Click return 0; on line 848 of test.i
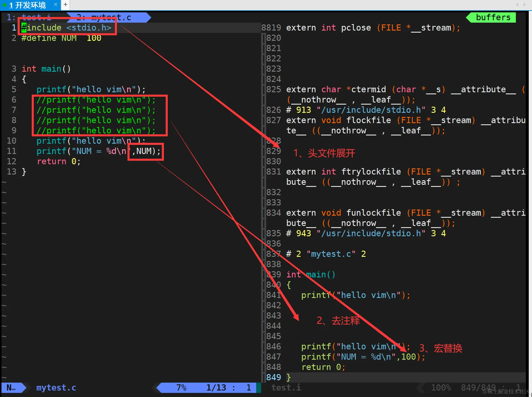The image size is (532, 397). (323, 367)
